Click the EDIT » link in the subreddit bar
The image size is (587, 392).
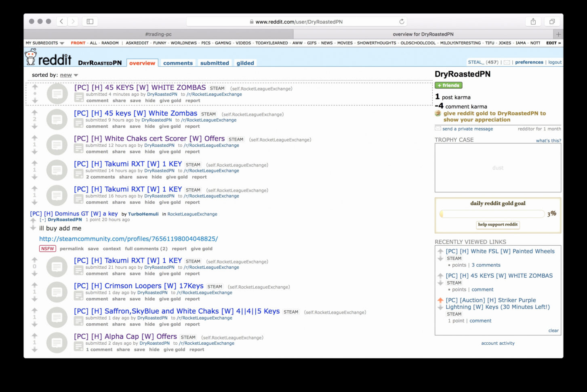553,43
